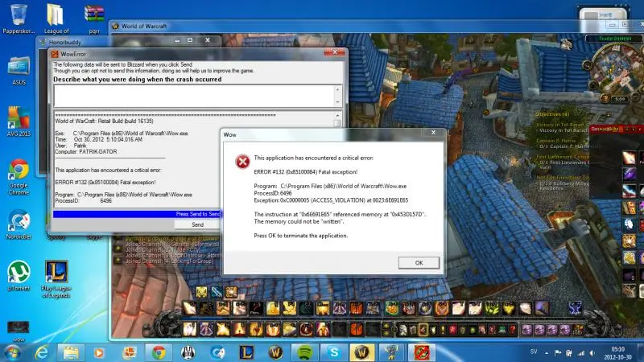This screenshot has width=644, height=362.
Task: Click the crossed-swords icon in stance bar
Action: coord(216,292)
